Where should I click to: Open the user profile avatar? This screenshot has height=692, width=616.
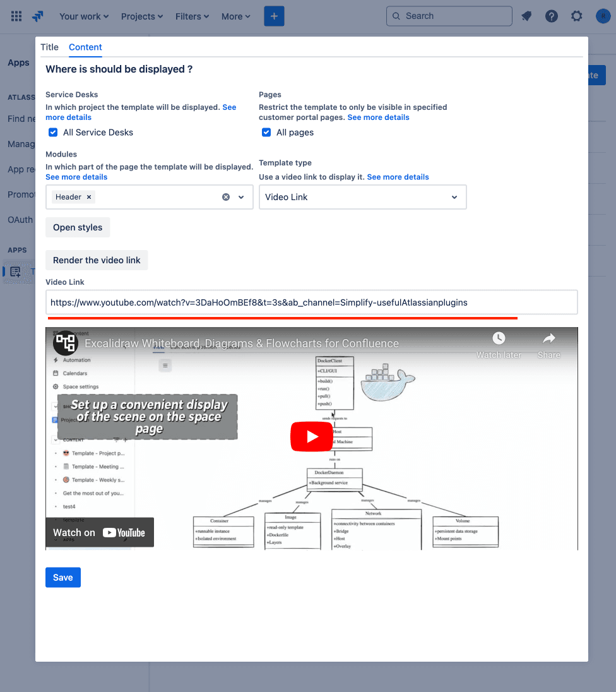(x=603, y=16)
